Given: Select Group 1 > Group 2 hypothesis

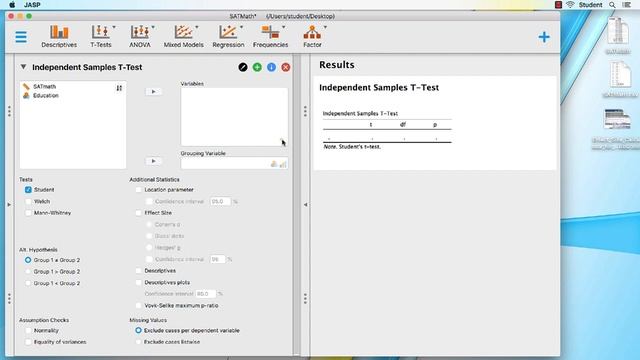Looking at the screenshot, I should pos(28,271).
